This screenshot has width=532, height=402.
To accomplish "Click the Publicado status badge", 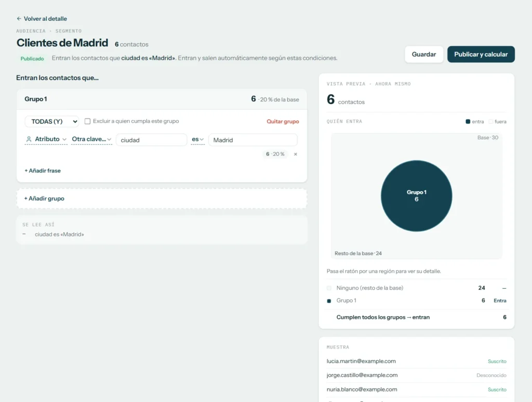I will (x=32, y=58).
